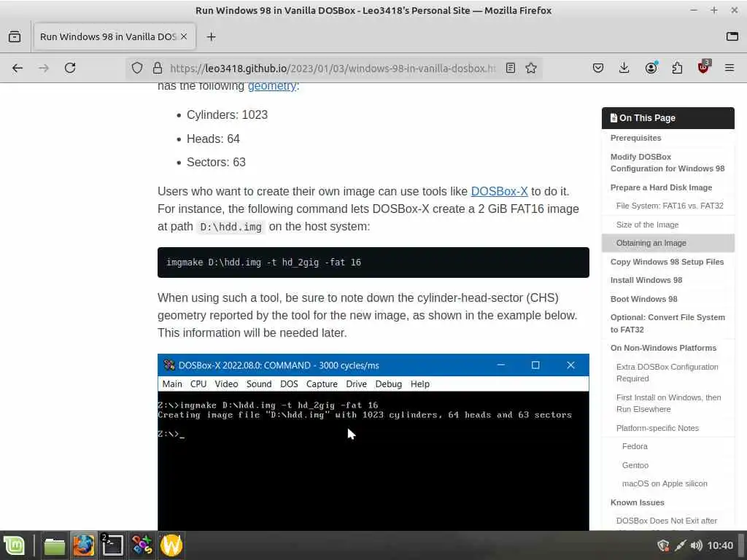This screenshot has height=560, width=747.
Task: Open the volume control tray icon
Action: pyautogui.click(x=696, y=545)
